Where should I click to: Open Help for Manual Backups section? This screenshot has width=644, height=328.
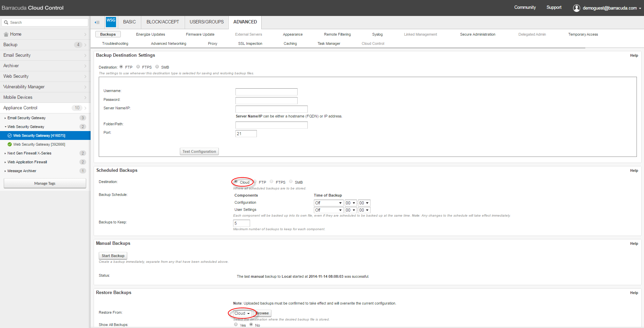tap(634, 243)
